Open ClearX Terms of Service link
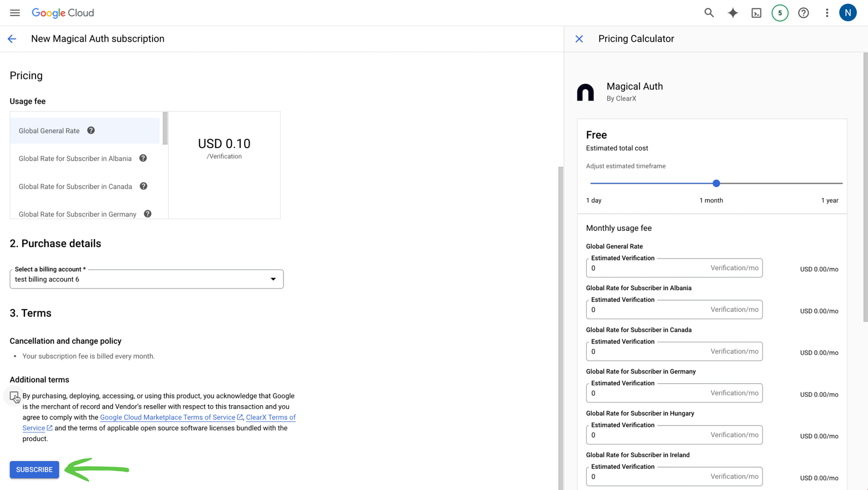This screenshot has height=490, width=868. (271, 417)
